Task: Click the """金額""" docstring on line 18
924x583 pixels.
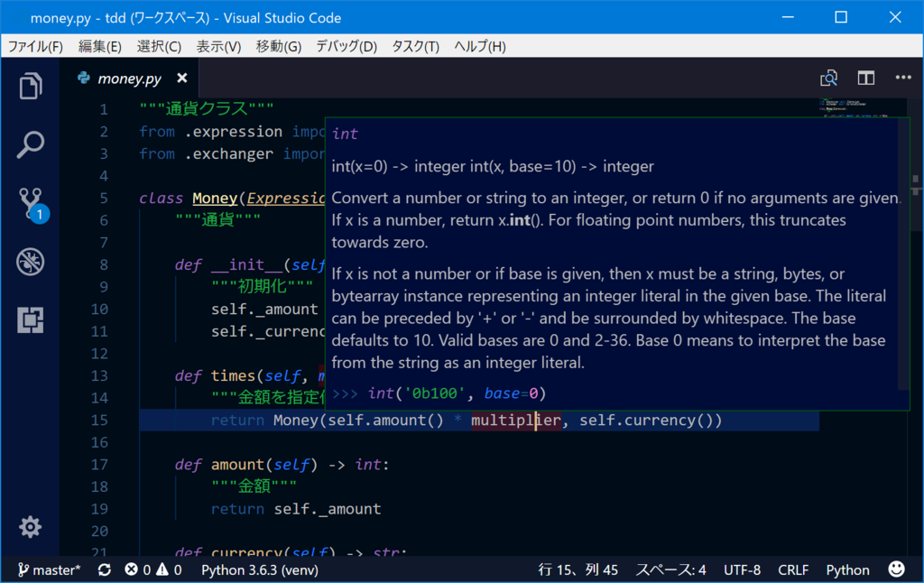Action: click(254, 486)
